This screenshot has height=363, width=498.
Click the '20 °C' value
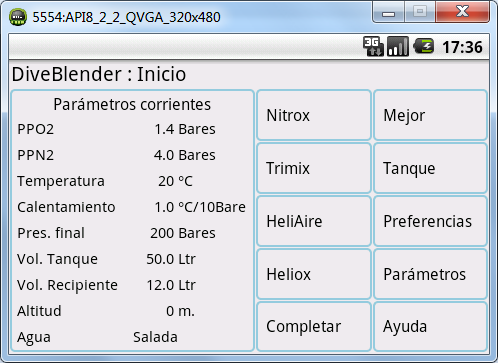pos(175,181)
